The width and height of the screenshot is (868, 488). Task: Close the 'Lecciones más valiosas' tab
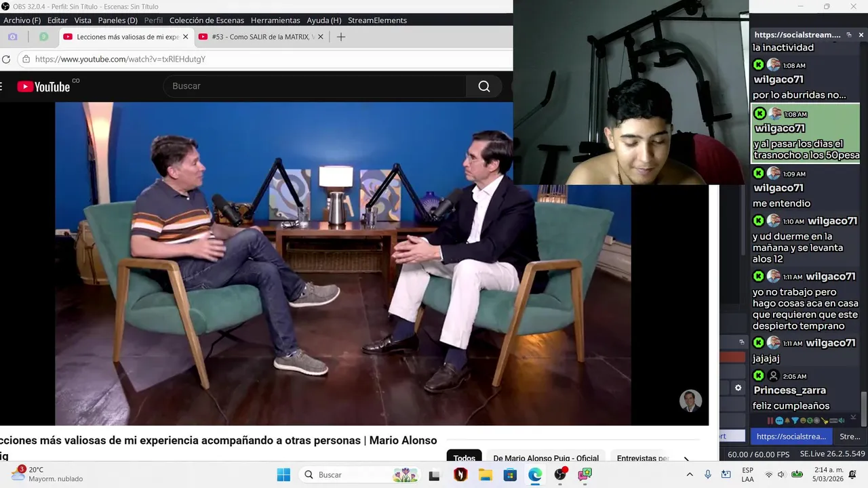(x=185, y=37)
